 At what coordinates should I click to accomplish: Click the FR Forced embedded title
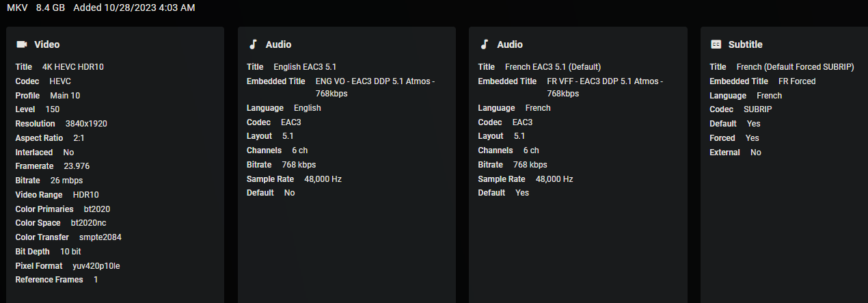[x=797, y=81]
